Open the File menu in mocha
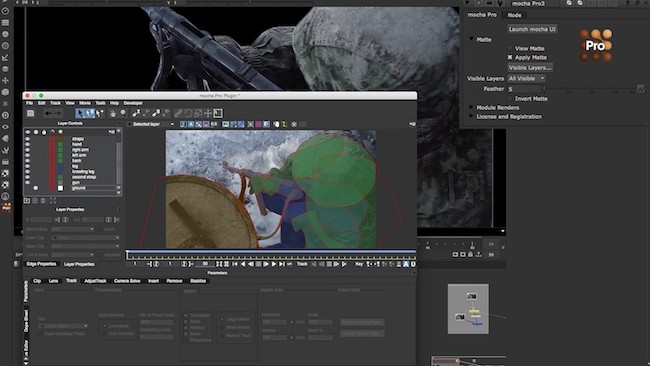 click(x=29, y=103)
